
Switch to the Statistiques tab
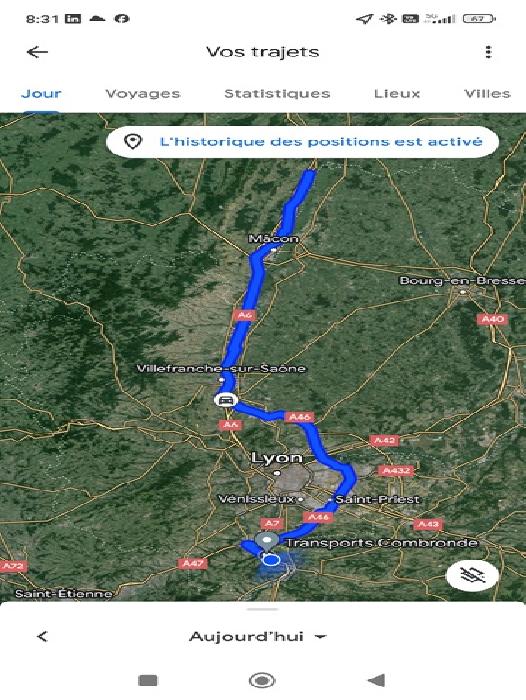277,93
